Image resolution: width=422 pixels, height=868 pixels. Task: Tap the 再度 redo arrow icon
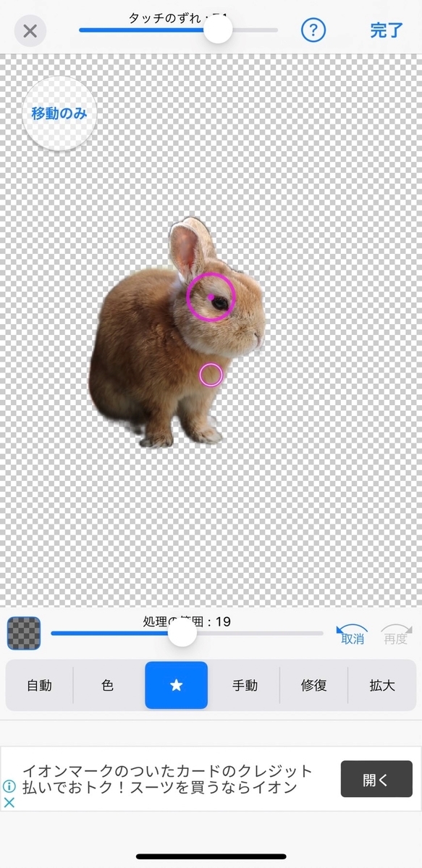coord(396,633)
